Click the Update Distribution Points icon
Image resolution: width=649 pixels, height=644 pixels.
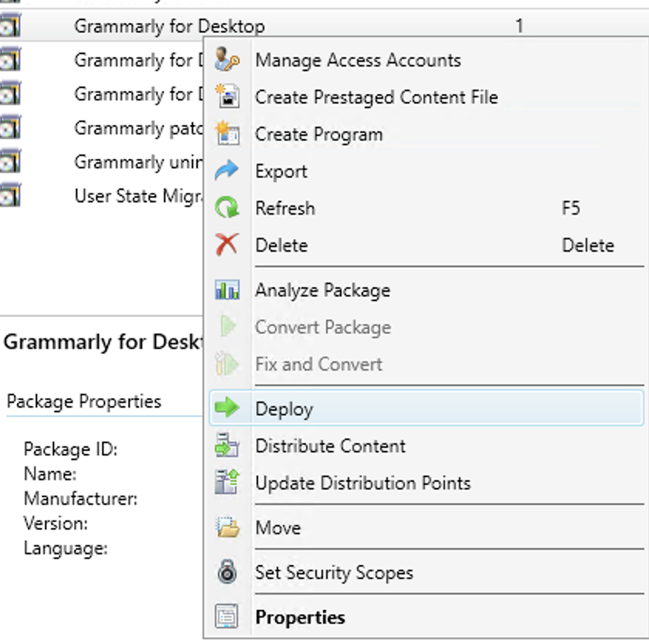[x=227, y=483]
